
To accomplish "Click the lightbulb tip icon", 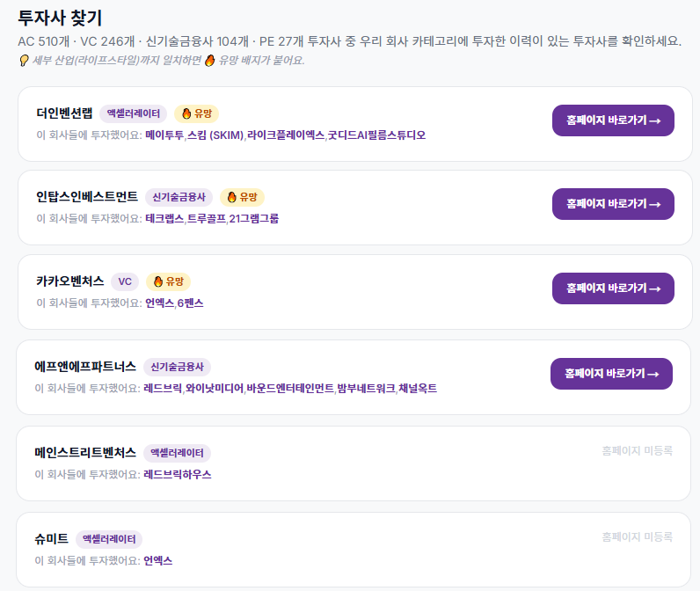I will pyautogui.click(x=24, y=61).
